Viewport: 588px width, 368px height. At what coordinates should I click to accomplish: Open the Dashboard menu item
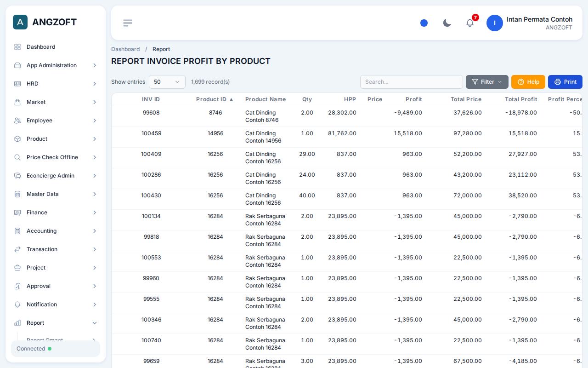56,47
